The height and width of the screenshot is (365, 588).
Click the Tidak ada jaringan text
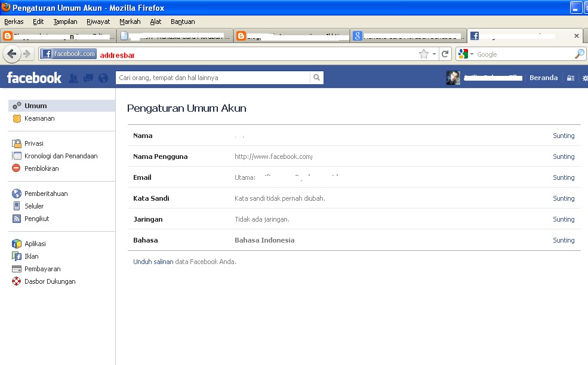pyautogui.click(x=262, y=219)
